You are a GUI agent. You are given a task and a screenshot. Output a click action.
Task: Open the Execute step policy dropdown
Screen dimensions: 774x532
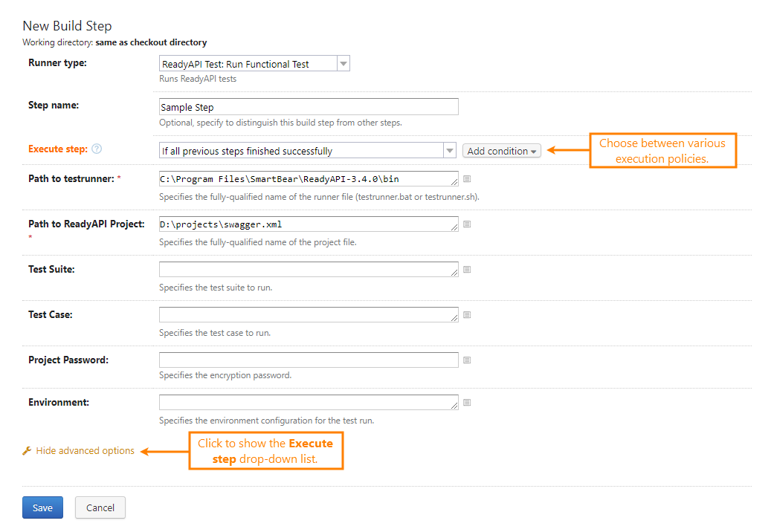pyautogui.click(x=449, y=149)
